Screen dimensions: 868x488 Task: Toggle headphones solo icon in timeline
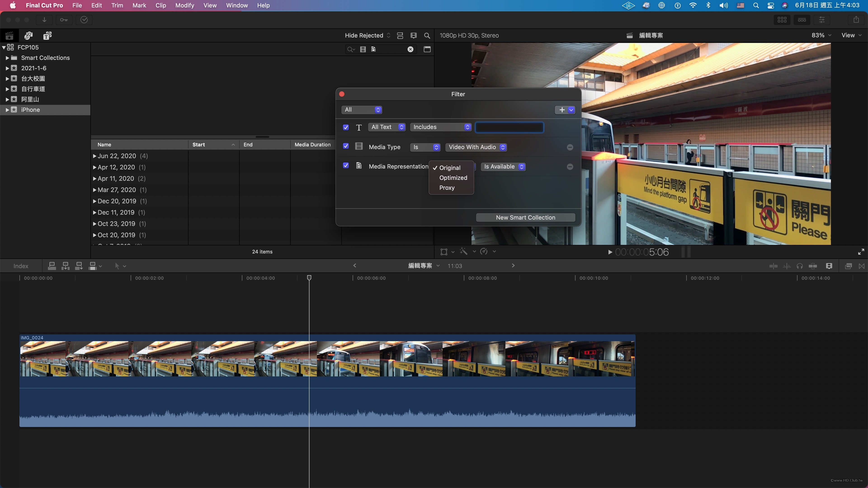tap(800, 266)
